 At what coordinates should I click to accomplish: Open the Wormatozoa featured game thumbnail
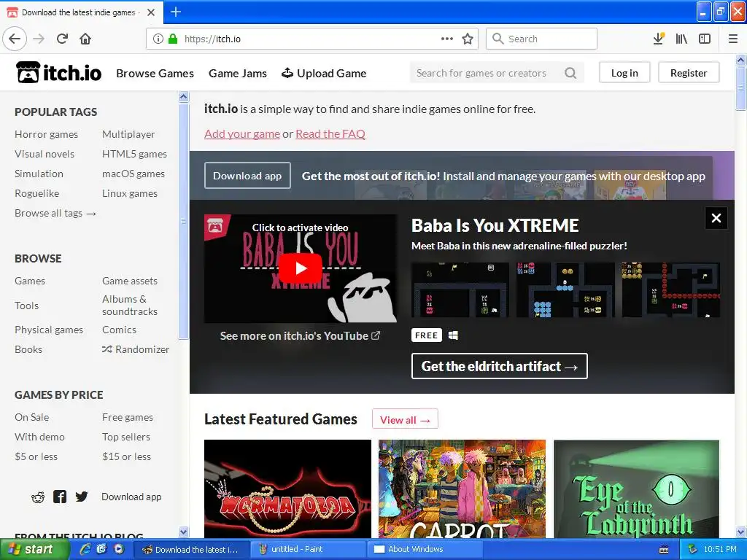click(287, 489)
